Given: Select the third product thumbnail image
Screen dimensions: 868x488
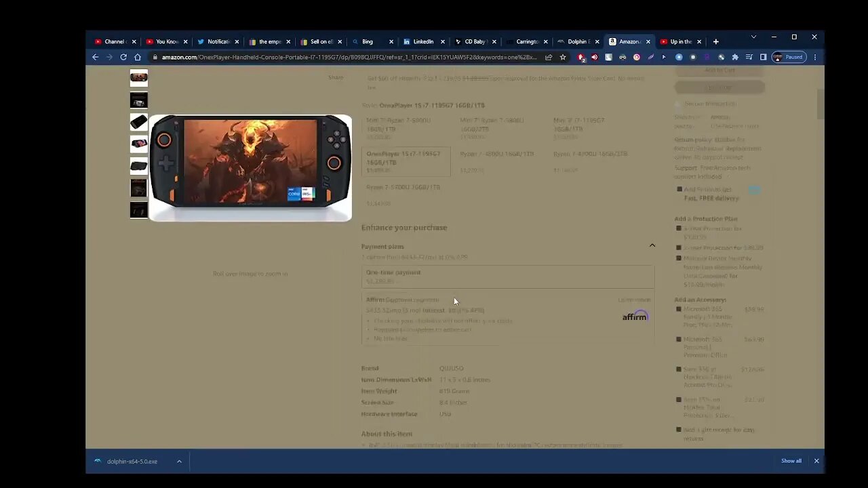Looking at the screenshot, I should (x=139, y=122).
